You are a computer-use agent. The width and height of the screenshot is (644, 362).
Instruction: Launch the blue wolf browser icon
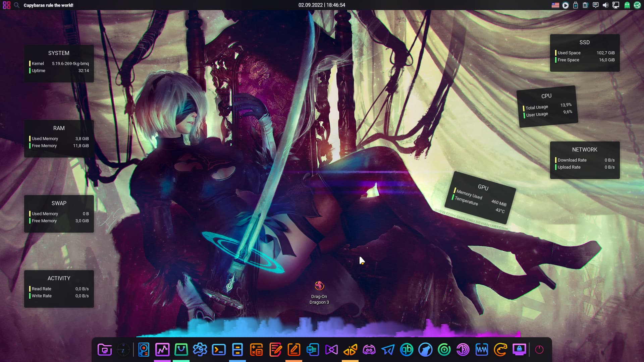[425, 350]
